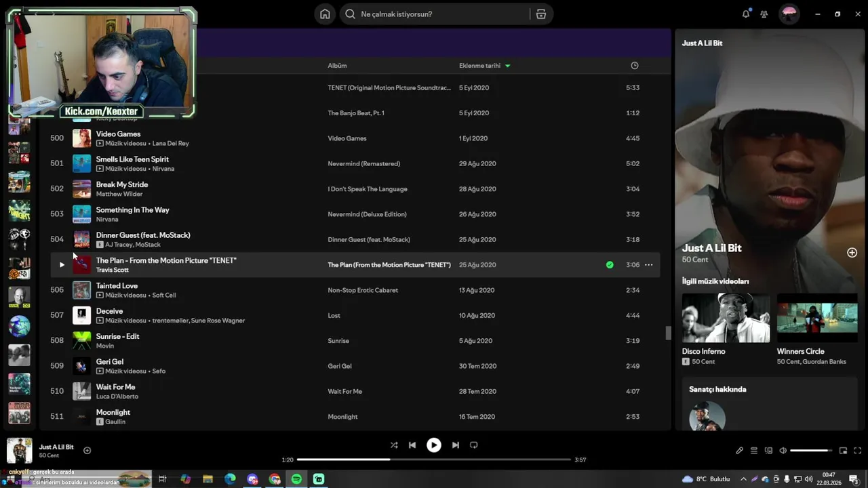
Task: Select the Break My Stride track
Action: (x=122, y=184)
